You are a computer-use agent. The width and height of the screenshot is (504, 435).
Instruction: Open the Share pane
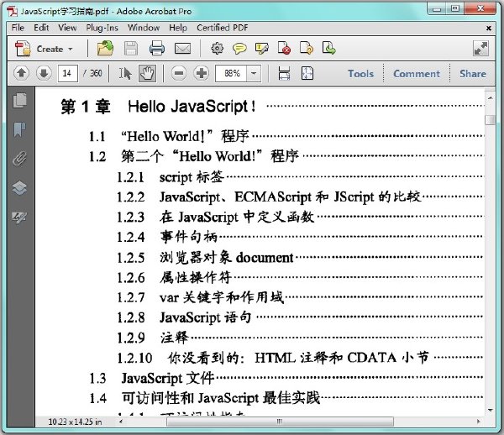472,74
